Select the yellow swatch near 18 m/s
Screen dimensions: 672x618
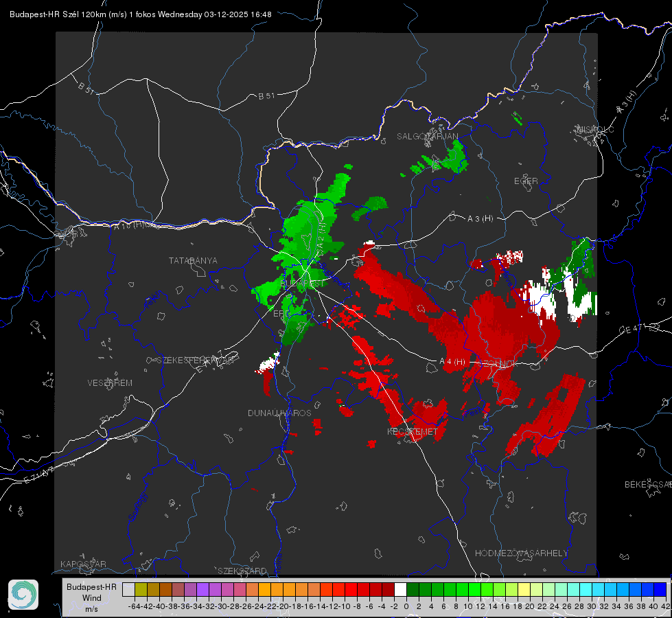click(x=524, y=590)
